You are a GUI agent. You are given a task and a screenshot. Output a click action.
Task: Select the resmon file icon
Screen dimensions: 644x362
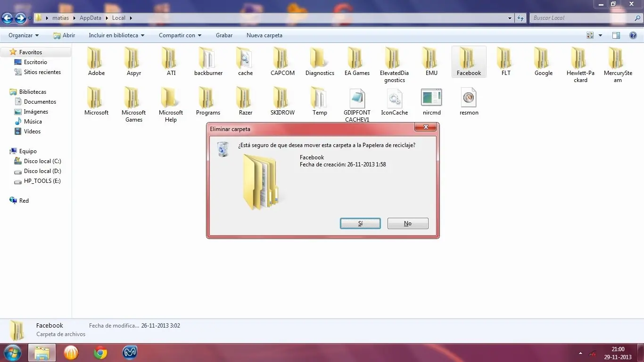tap(469, 98)
